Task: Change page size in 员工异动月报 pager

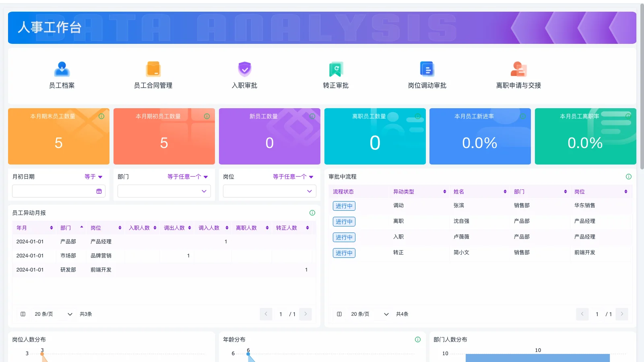Action: point(53,314)
